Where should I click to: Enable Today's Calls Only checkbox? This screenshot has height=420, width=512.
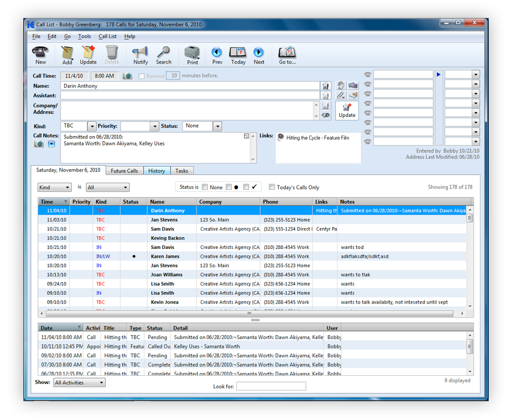pos(272,187)
